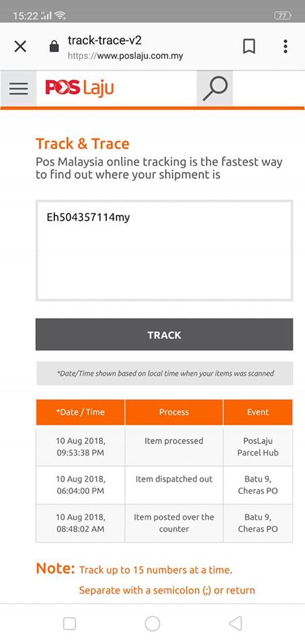Click the Pos Laju logo
Screen dimensions: 305x644
pos(79,88)
